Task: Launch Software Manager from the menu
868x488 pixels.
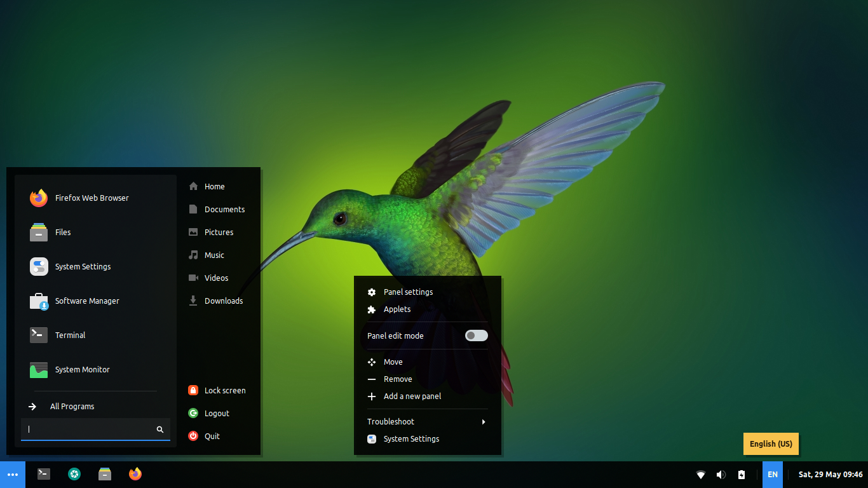Action: tap(95, 301)
